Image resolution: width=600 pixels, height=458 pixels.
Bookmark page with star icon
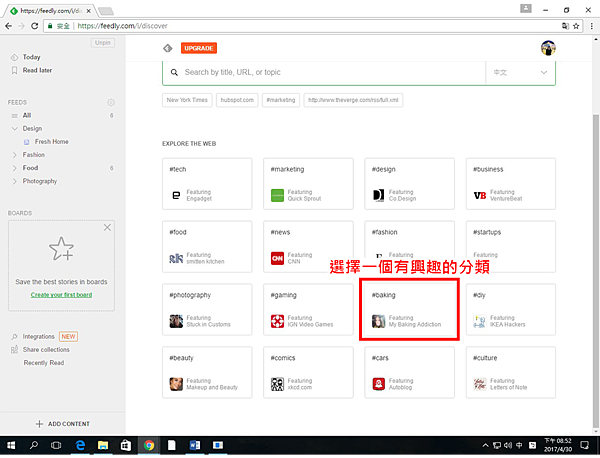click(x=576, y=26)
